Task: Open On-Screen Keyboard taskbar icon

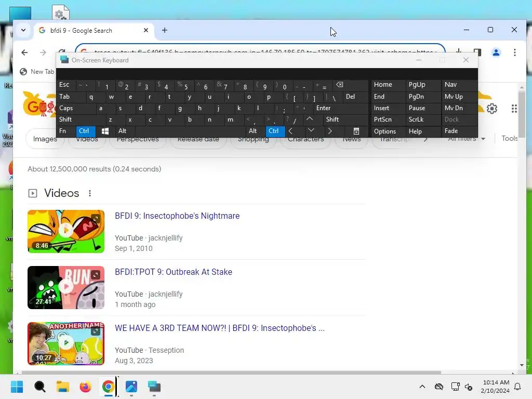Action: click(154, 387)
